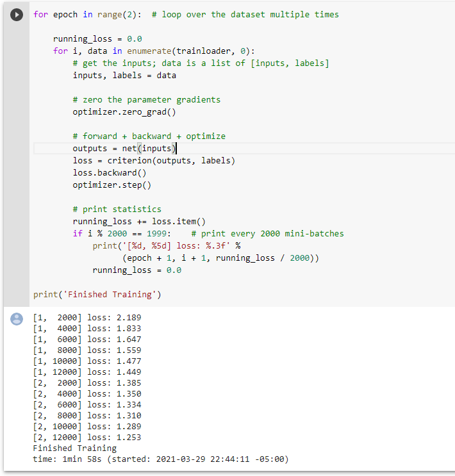The image size is (455, 476).
Task: Click 'running_loss += loss.item()' line
Action: tap(139, 222)
